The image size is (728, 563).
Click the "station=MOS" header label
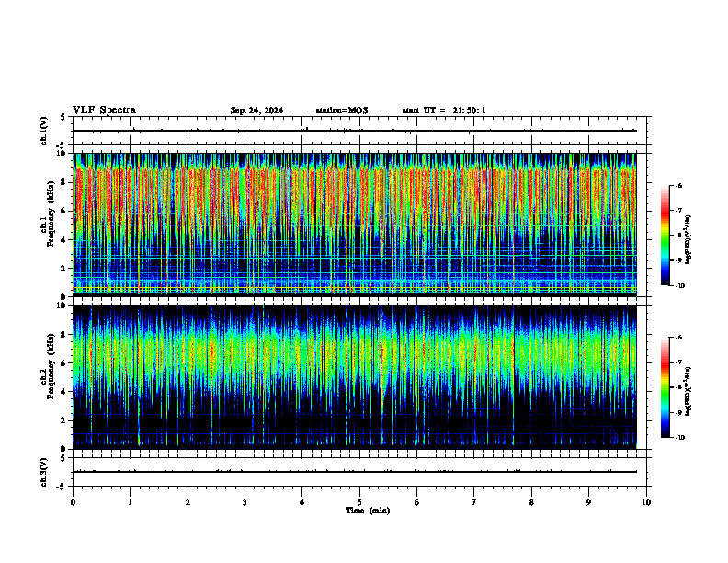pos(342,110)
